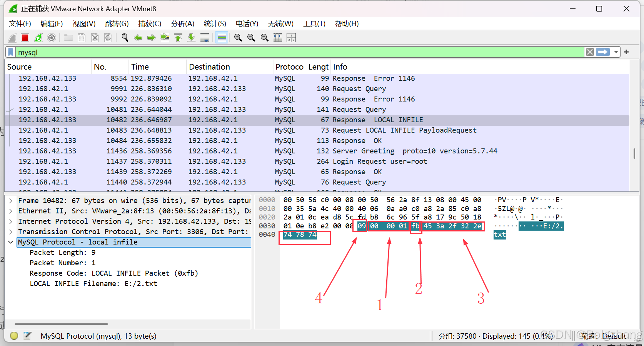Click the reload capture file icon
Viewport: 644px width, 346px height.
(108, 38)
